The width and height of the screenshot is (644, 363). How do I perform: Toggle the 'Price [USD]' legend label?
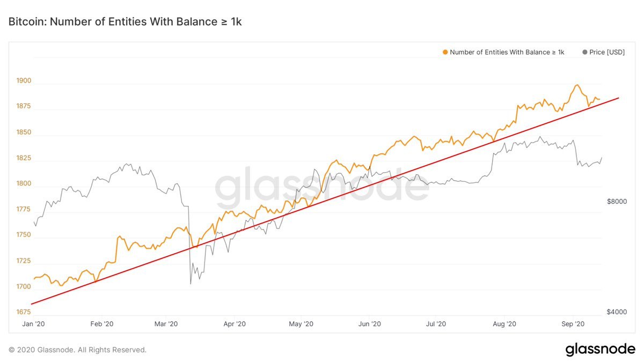coord(607,52)
